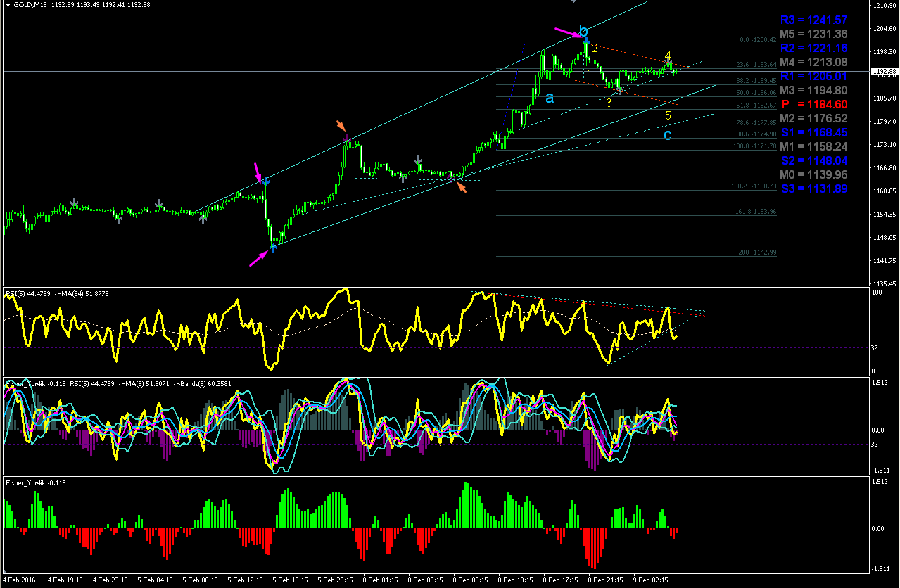This screenshot has width=900, height=588.
Task: Click the 100.0 -1171.70 Fibonacci level label
Action: pos(755,146)
